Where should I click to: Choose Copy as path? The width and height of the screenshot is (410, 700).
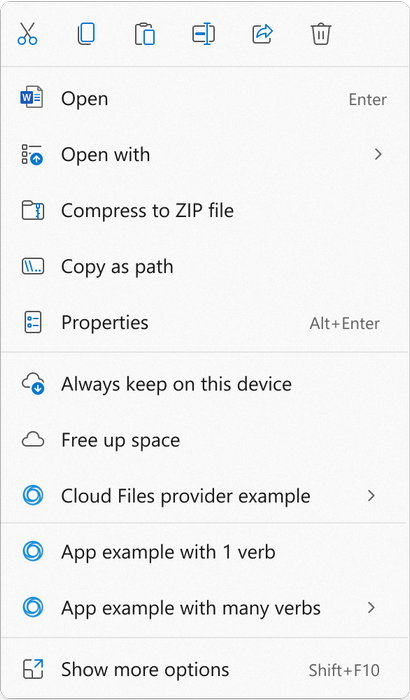[205, 267]
